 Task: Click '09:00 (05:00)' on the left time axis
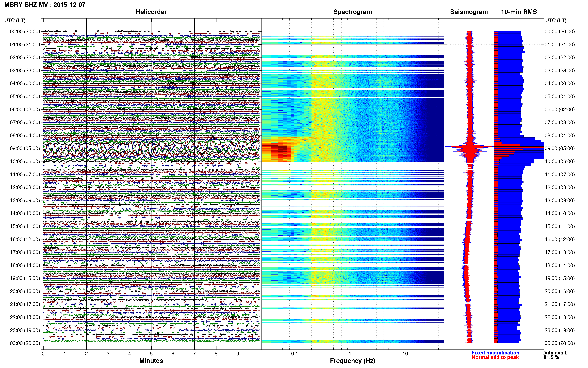[x=25, y=148]
